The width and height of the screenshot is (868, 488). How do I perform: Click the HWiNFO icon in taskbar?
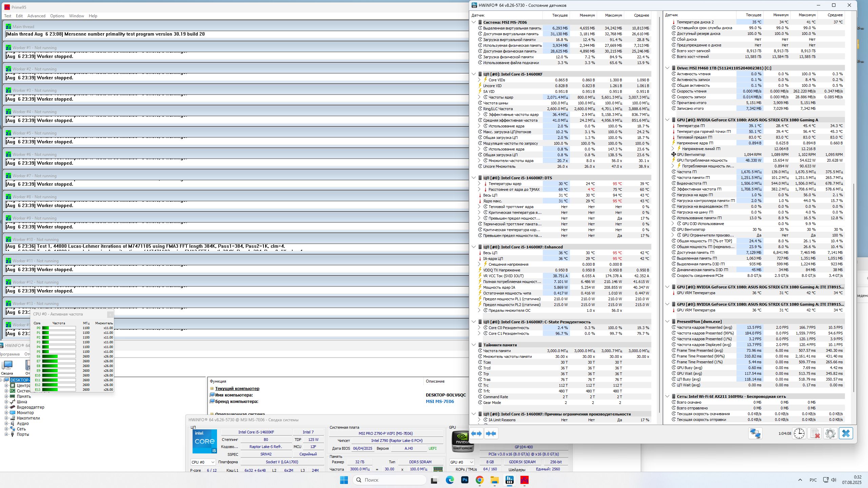click(509, 480)
